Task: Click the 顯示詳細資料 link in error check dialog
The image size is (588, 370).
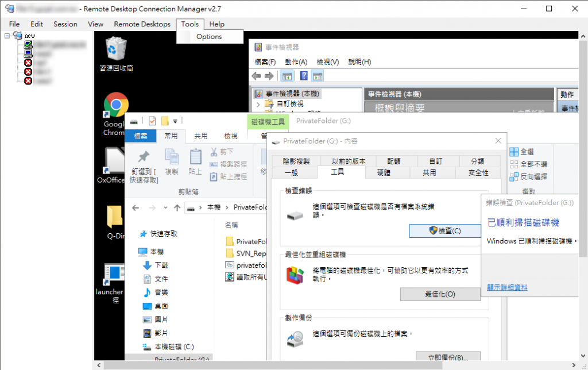Action: [x=507, y=287]
